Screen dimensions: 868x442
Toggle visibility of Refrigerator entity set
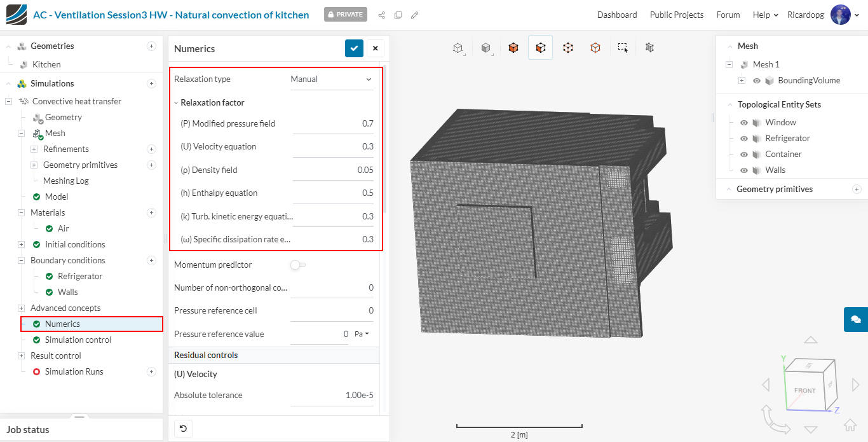744,138
